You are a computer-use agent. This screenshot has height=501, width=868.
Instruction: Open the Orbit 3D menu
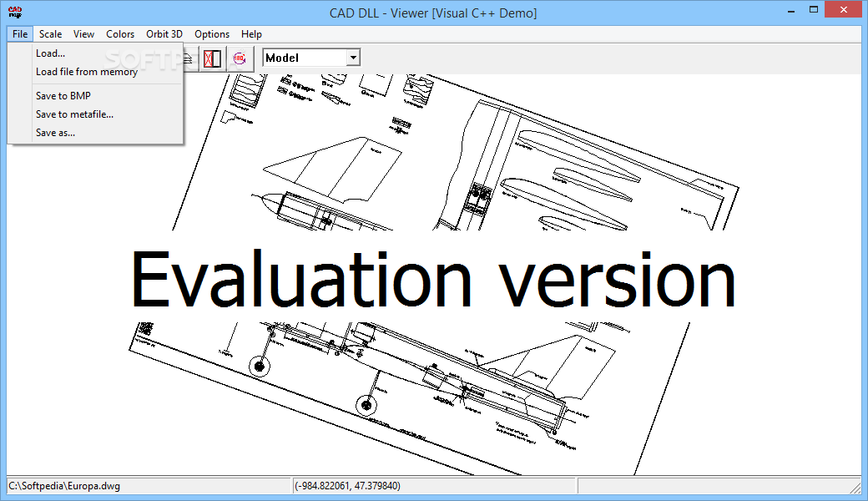164,33
